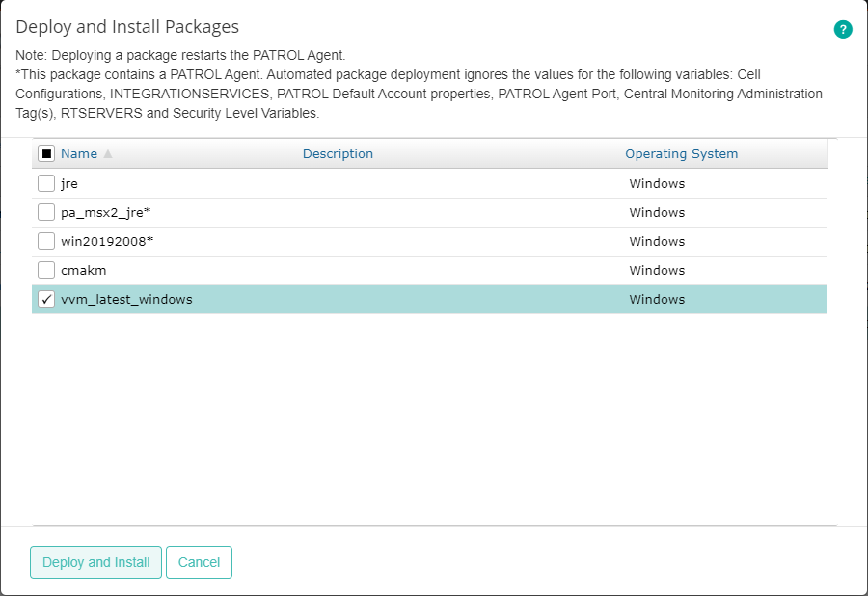
Task: Click Windows in the cmakm row
Action: tap(657, 270)
